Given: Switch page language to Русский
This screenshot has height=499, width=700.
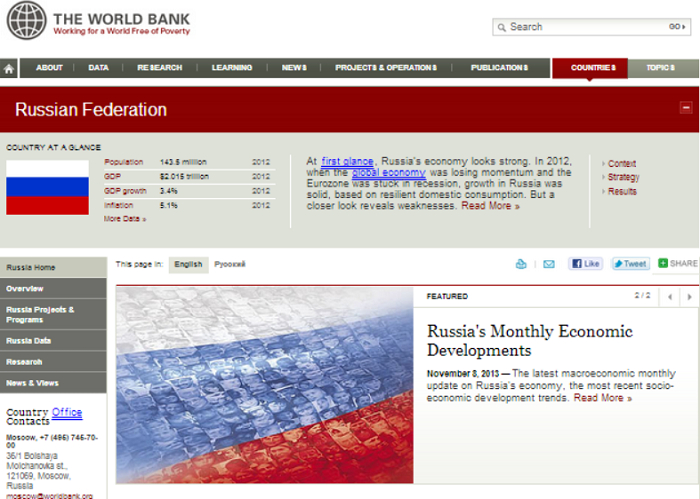Looking at the screenshot, I should (x=229, y=264).
